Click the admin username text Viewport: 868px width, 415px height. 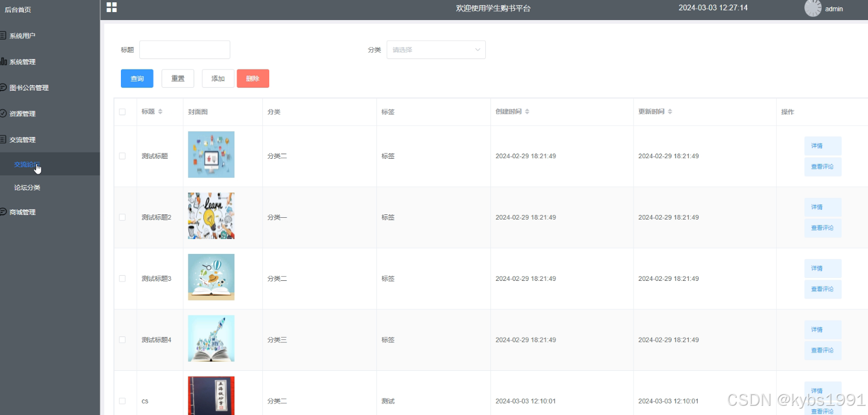(834, 9)
